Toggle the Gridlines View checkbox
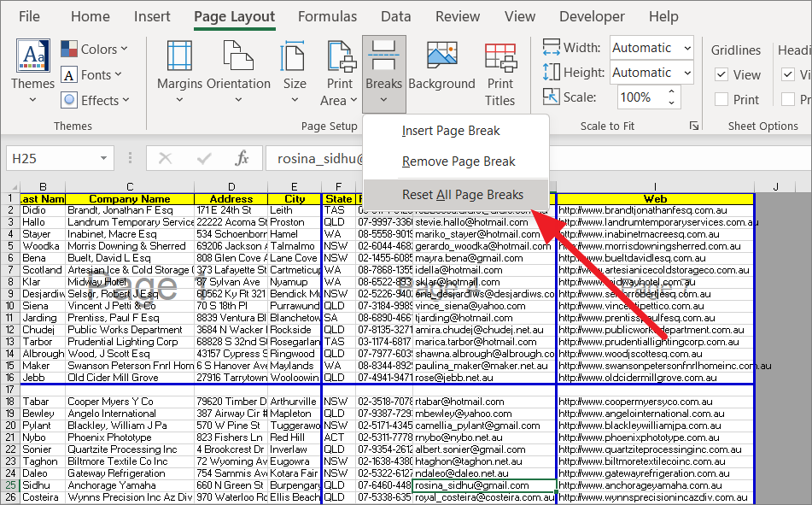Screen dimensions: 812x505 click(721, 75)
